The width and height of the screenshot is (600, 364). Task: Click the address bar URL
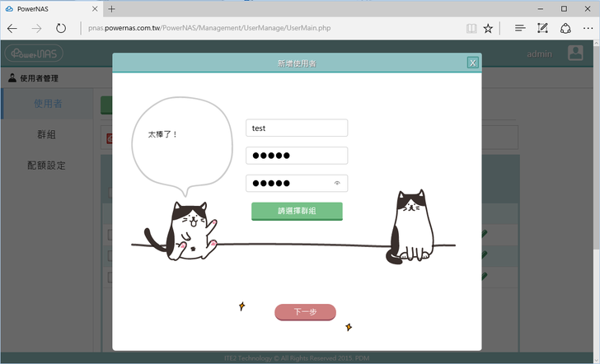tap(209, 28)
